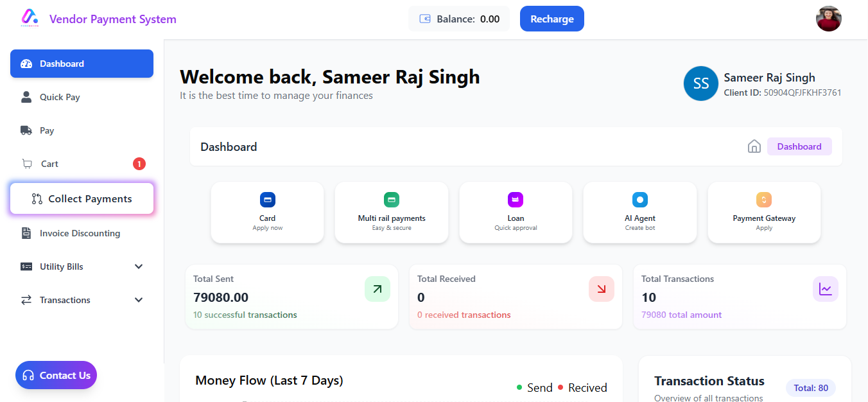Click the Total Sent arrow icon
The image size is (868, 402).
pyautogui.click(x=378, y=289)
